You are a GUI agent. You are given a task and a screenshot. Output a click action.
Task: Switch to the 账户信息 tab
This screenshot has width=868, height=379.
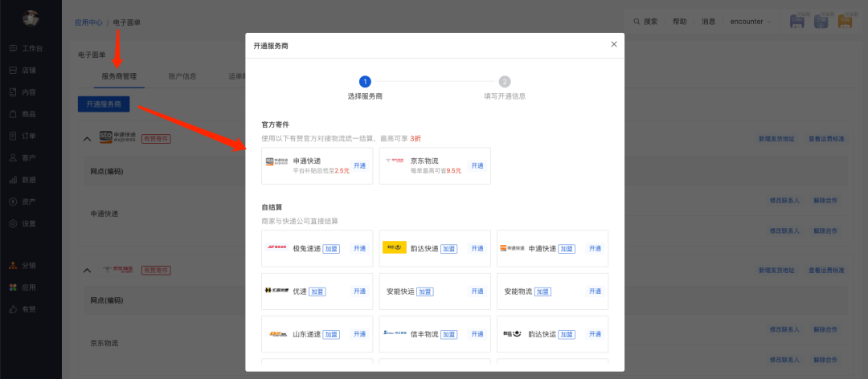182,76
